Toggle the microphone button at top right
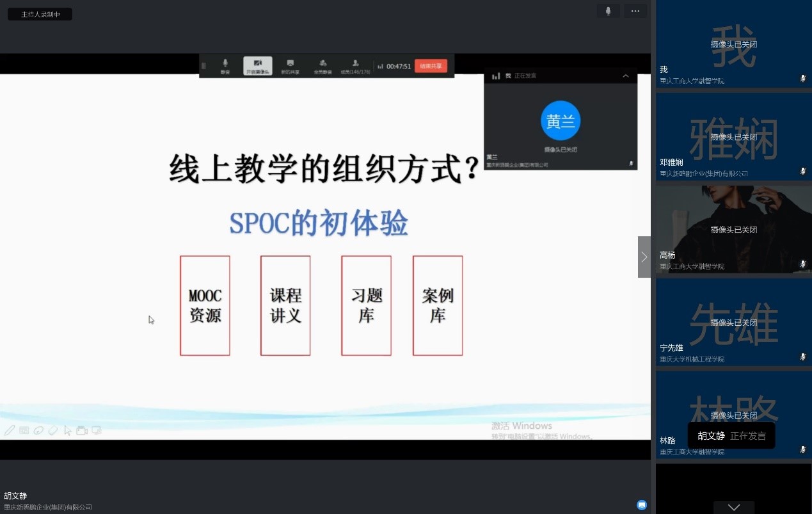812x514 pixels. point(608,11)
